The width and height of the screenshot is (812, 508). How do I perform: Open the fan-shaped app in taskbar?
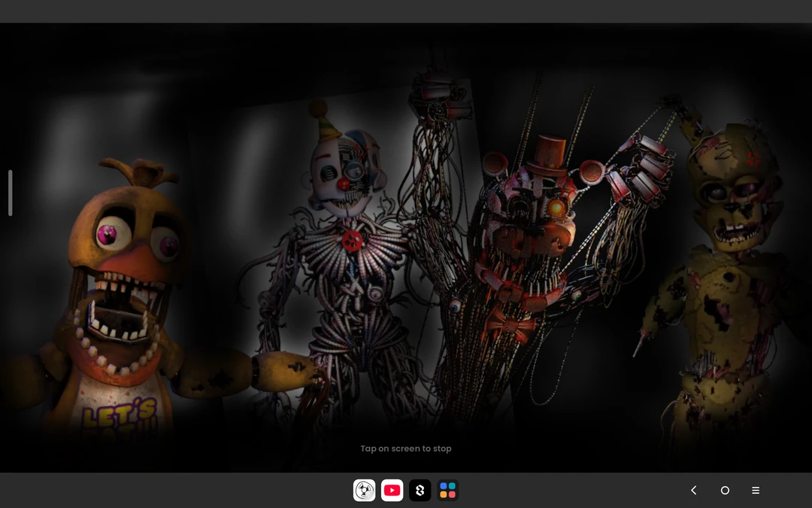tap(365, 491)
